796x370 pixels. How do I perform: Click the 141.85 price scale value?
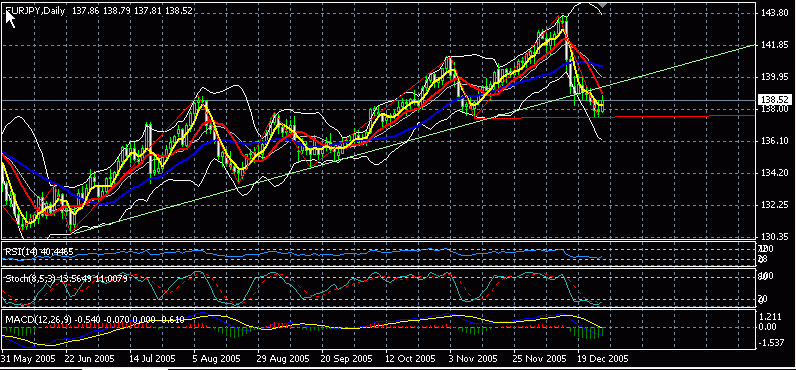(772, 46)
